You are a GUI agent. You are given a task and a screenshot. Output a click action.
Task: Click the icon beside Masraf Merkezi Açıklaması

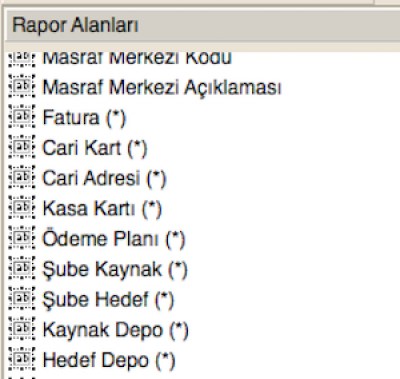pyautogui.click(x=22, y=86)
